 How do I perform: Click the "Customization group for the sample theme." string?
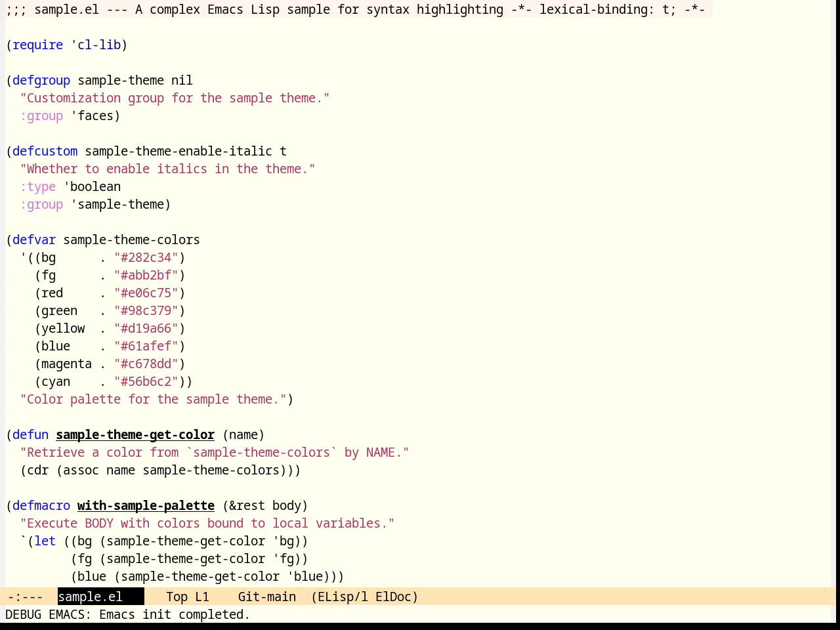coord(175,98)
